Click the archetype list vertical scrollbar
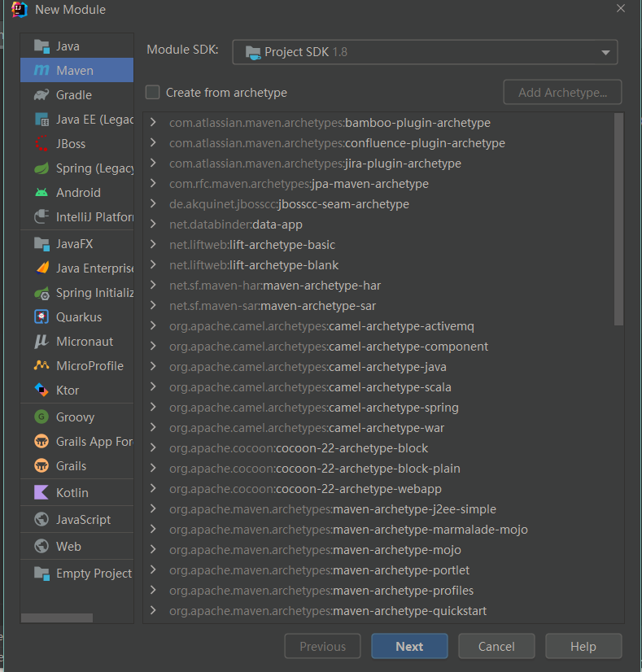 [618, 219]
